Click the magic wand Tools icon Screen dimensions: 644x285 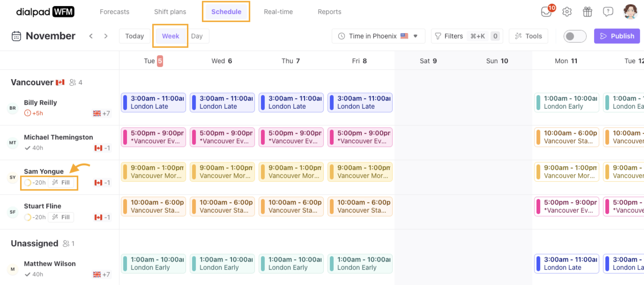[x=518, y=36]
